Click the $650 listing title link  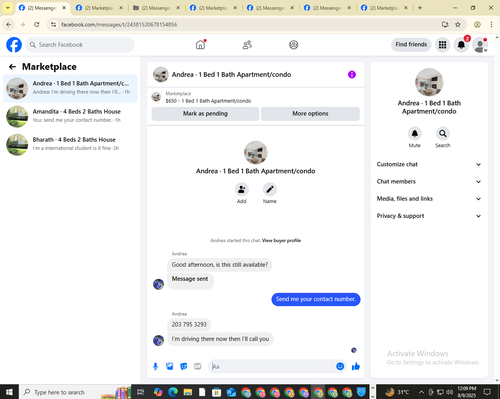tap(208, 101)
